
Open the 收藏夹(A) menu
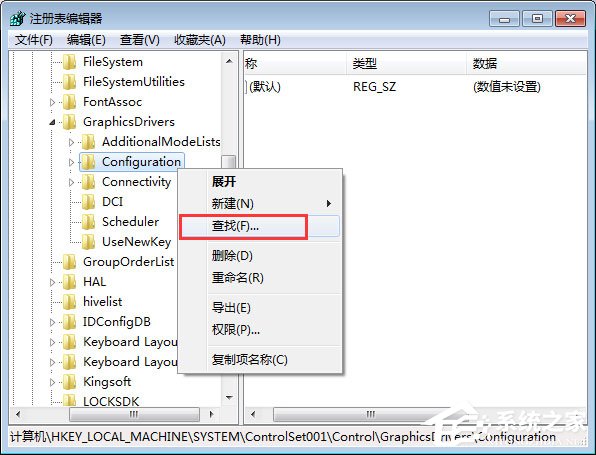coord(200,40)
